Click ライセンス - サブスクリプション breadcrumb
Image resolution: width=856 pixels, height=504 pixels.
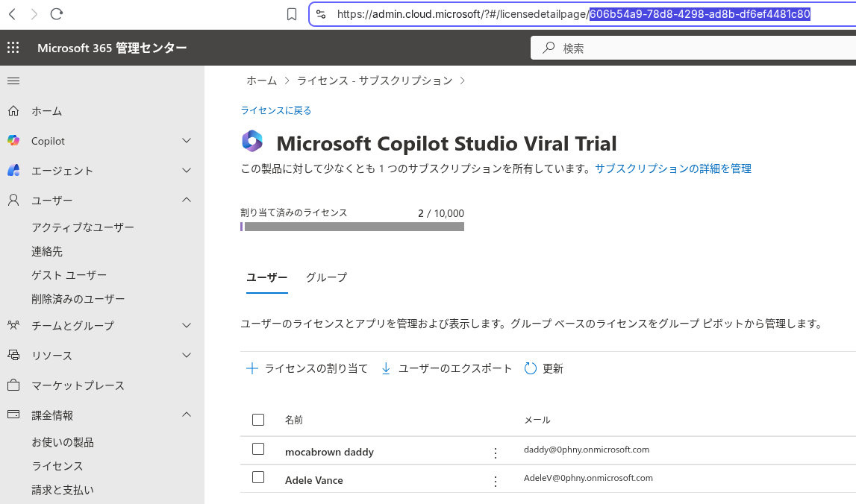tap(375, 81)
